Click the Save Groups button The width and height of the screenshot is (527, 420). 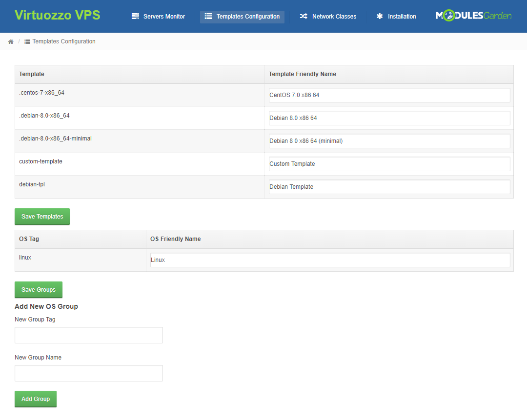pyautogui.click(x=39, y=290)
